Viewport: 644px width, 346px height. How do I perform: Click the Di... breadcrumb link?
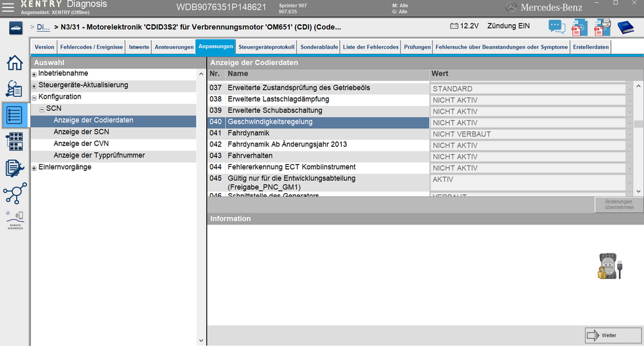coord(43,27)
